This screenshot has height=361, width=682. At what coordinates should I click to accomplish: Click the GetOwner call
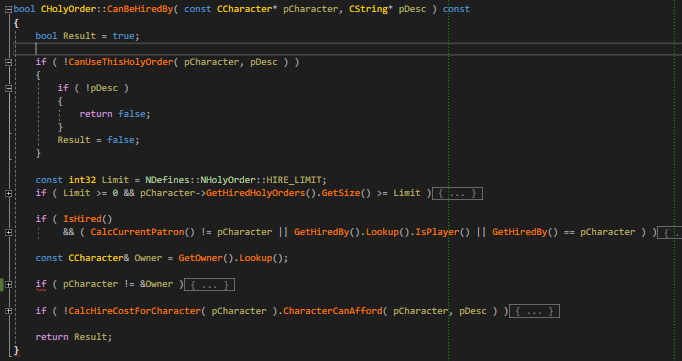201,258
